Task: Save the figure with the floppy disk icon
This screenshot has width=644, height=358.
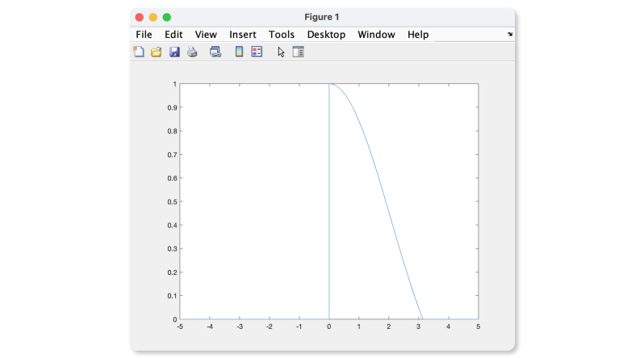Action: (174, 52)
